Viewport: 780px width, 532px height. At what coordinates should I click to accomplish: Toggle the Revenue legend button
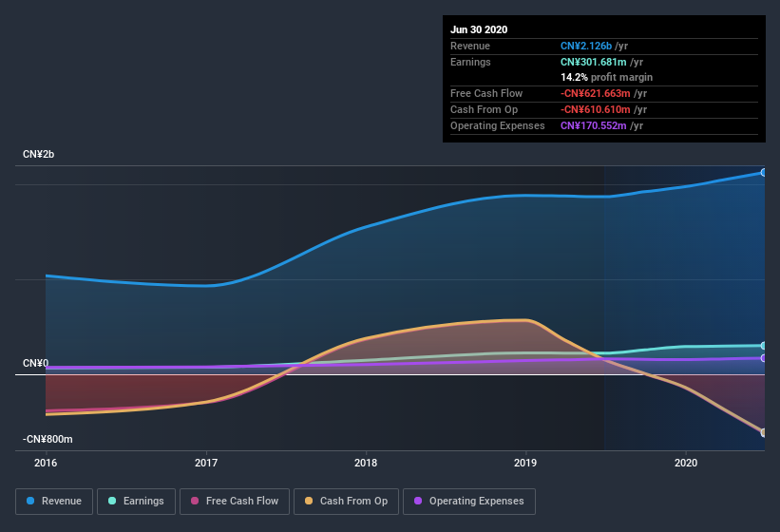pos(54,502)
